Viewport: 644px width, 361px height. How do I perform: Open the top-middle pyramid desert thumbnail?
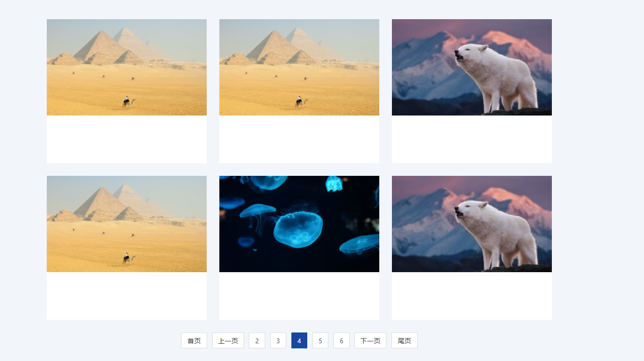(x=299, y=67)
